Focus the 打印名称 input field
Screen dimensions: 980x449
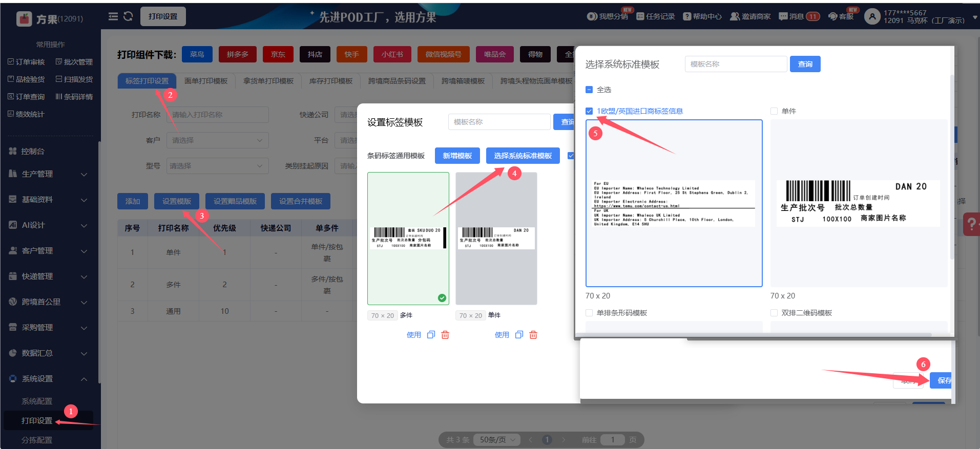coord(218,115)
